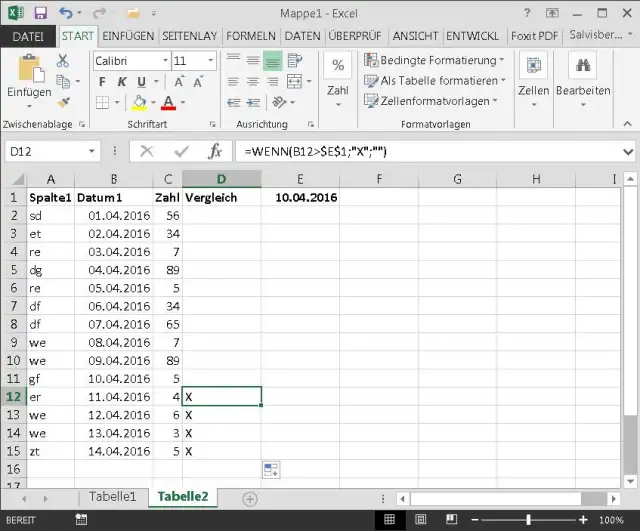Open the FORMELN ribbon tab
Image resolution: width=640 pixels, height=531 pixels.
(250, 35)
